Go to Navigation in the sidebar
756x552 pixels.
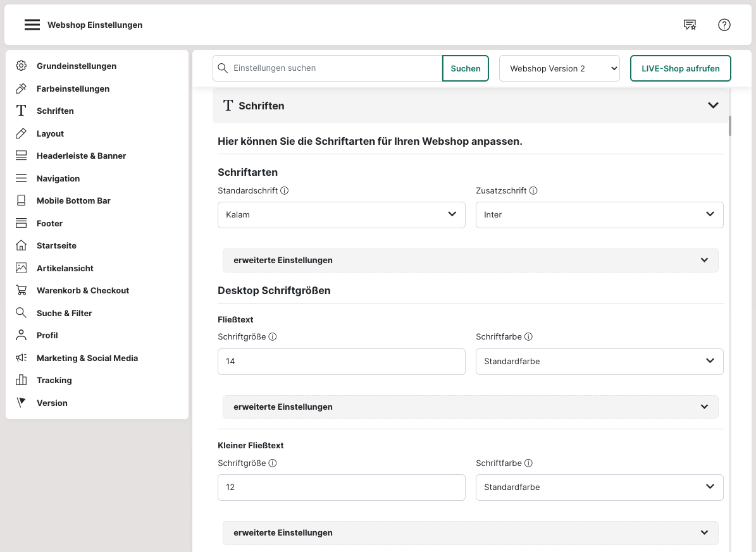(58, 178)
